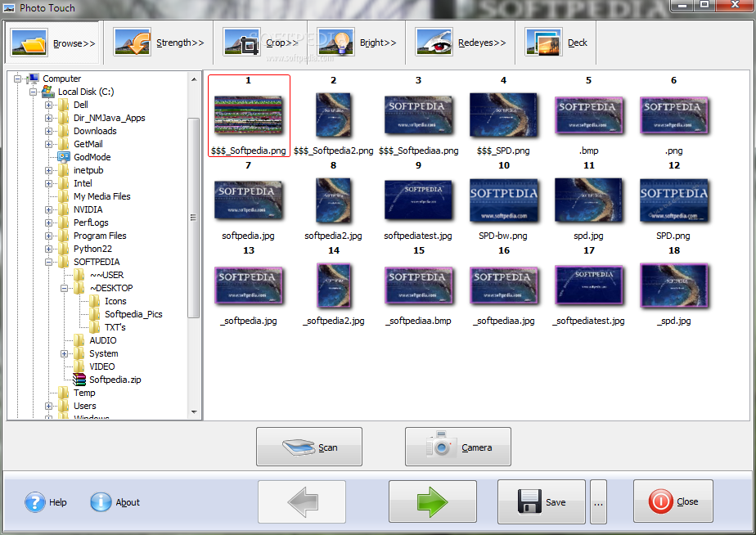The width and height of the screenshot is (756, 535).
Task: Select the ~~USER tree label
Action: [106, 275]
